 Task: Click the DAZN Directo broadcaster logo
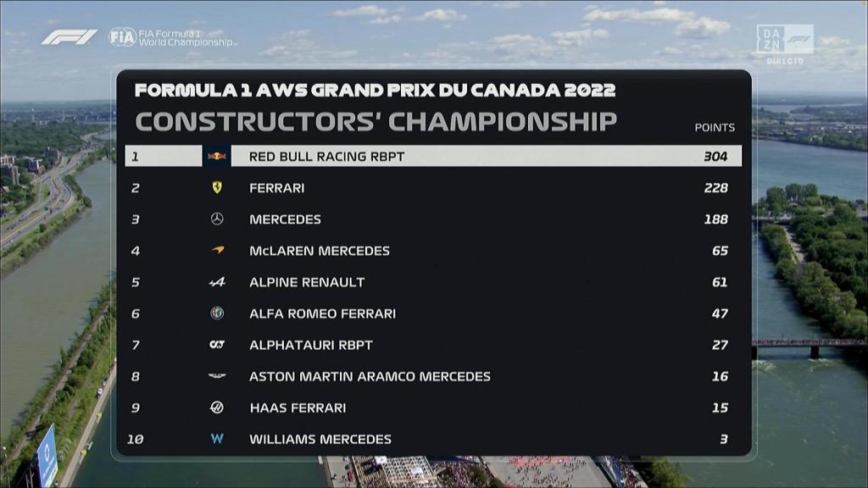785,44
